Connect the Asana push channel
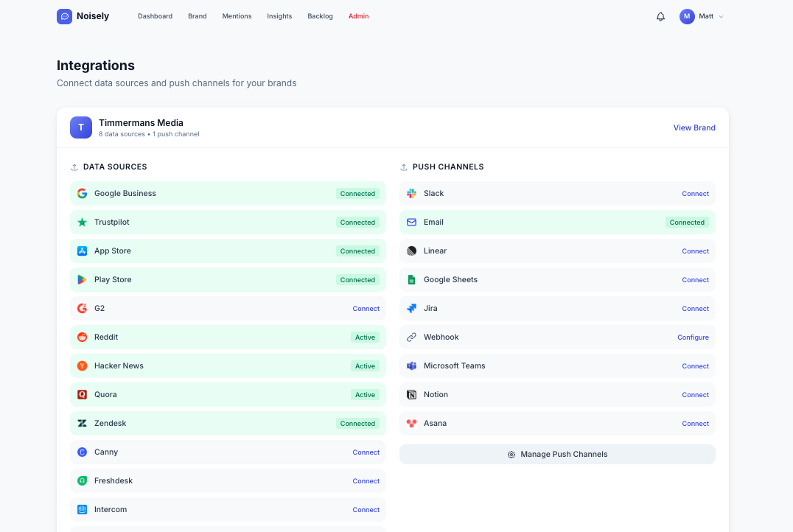The image size is (793, 532). click(x=696, y=423)
